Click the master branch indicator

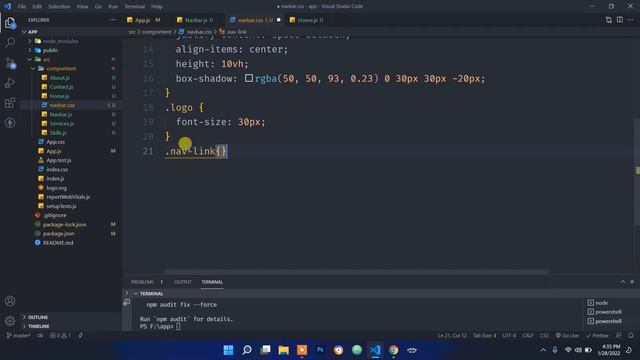[x=19, y=336]
